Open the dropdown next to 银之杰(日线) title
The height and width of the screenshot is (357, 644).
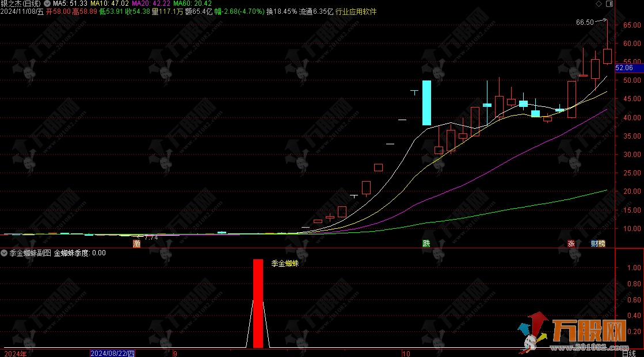[x=47, y=3]
